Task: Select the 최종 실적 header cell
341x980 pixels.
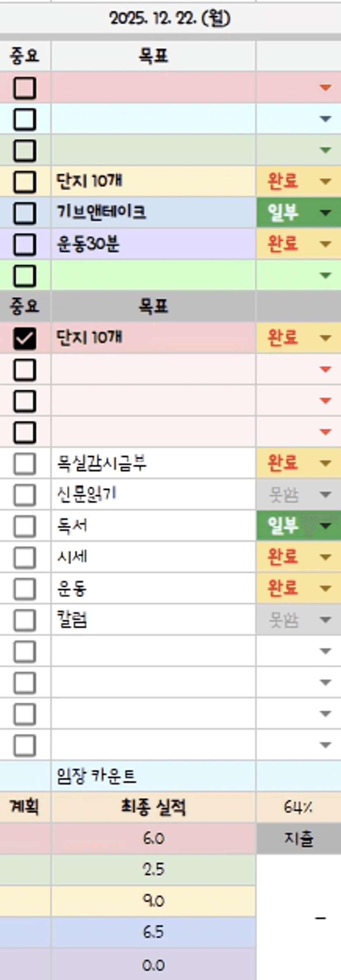Action: coord(153,808)
